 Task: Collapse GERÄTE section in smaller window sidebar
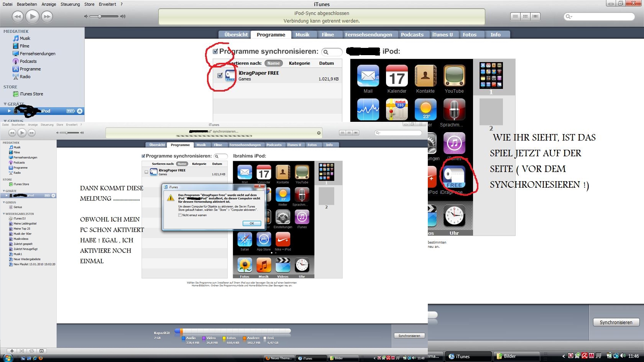pos(4,191)
